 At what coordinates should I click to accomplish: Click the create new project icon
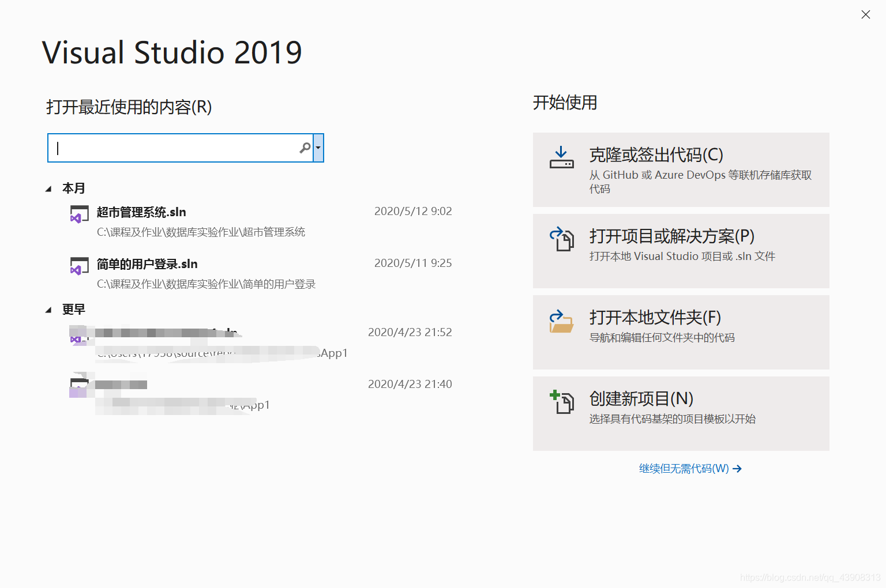click(561, 402)
